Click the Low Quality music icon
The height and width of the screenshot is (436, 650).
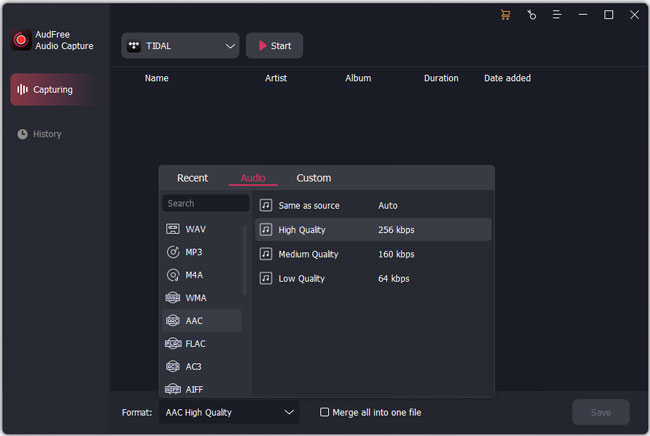coord(266,278)
